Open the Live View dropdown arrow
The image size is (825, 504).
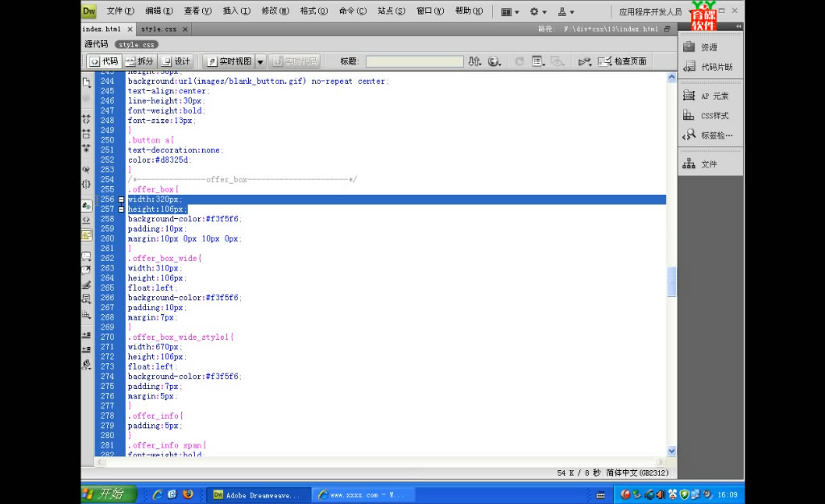point(260,61)
